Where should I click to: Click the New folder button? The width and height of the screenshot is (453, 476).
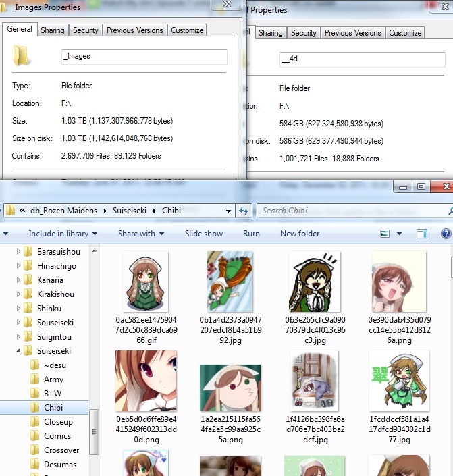[x=300, y=234]
